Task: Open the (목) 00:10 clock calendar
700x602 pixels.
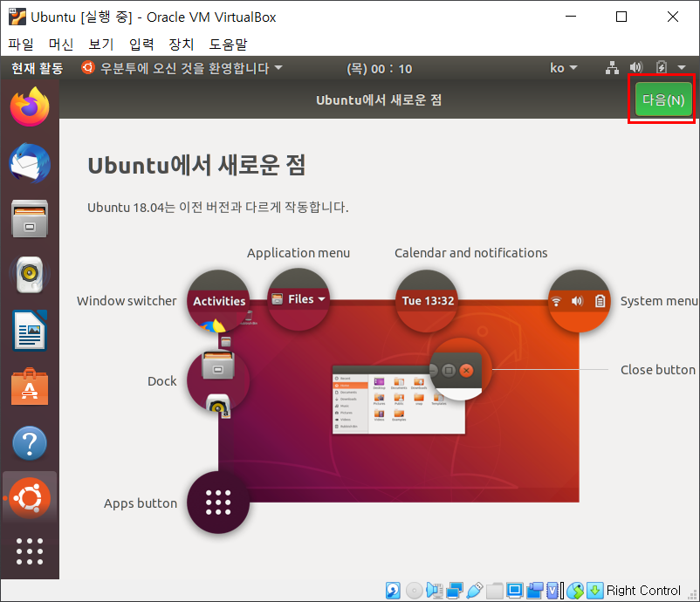Action: click(379, 69)
